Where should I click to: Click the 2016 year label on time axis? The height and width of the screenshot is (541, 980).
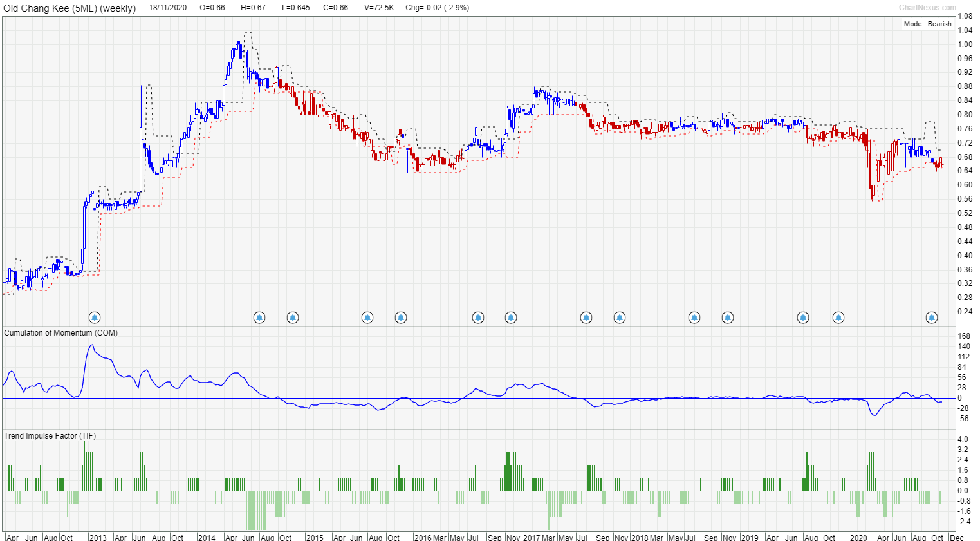[422, 537]
